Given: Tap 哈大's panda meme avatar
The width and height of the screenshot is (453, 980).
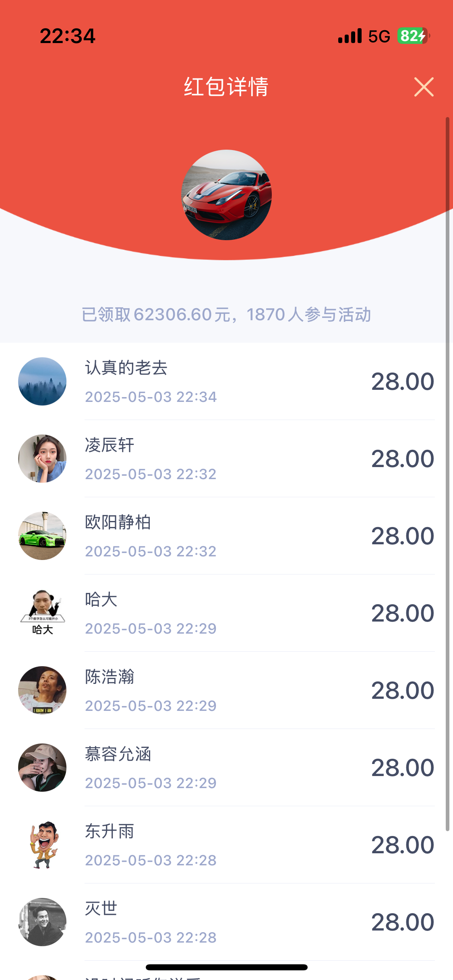Looking at the screenshot, I should coord(42,613).
